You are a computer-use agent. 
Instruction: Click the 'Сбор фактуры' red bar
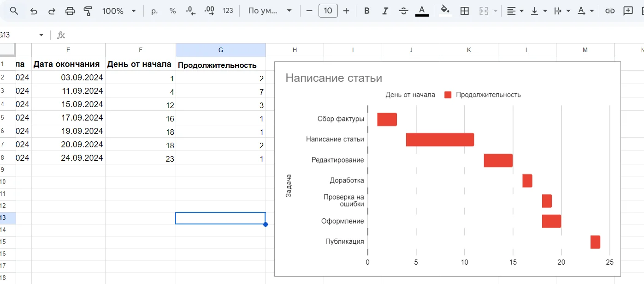click(x=387, y=119)
